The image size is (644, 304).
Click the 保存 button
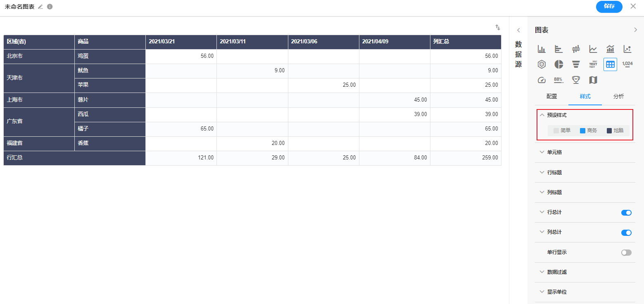click(609, 7)
